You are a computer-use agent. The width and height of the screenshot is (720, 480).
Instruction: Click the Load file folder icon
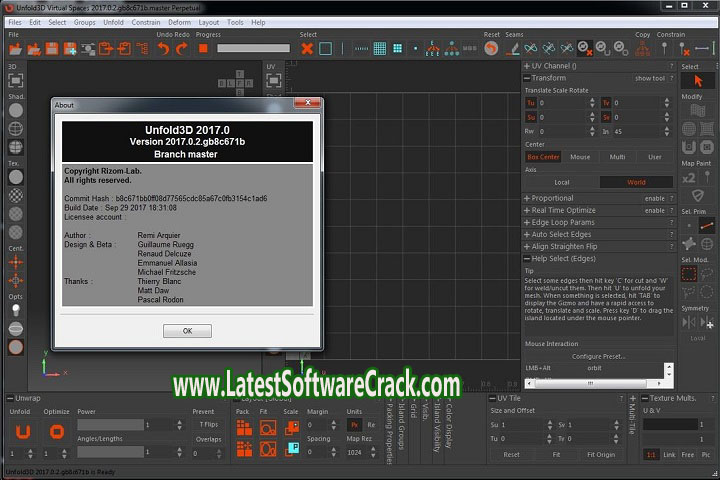15,49
